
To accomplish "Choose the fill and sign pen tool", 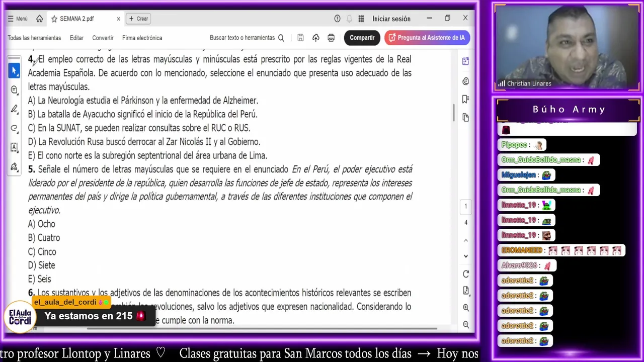I will (14, 167).
